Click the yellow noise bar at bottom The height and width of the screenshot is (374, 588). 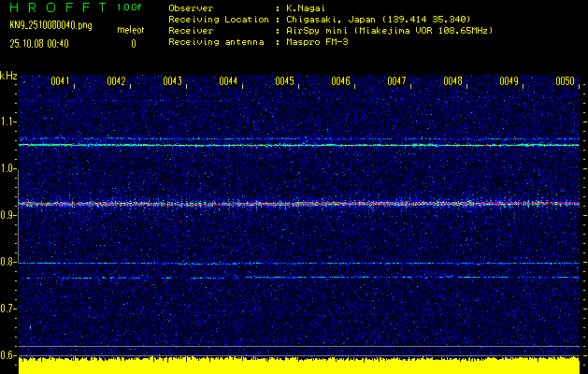click(299, 365)
